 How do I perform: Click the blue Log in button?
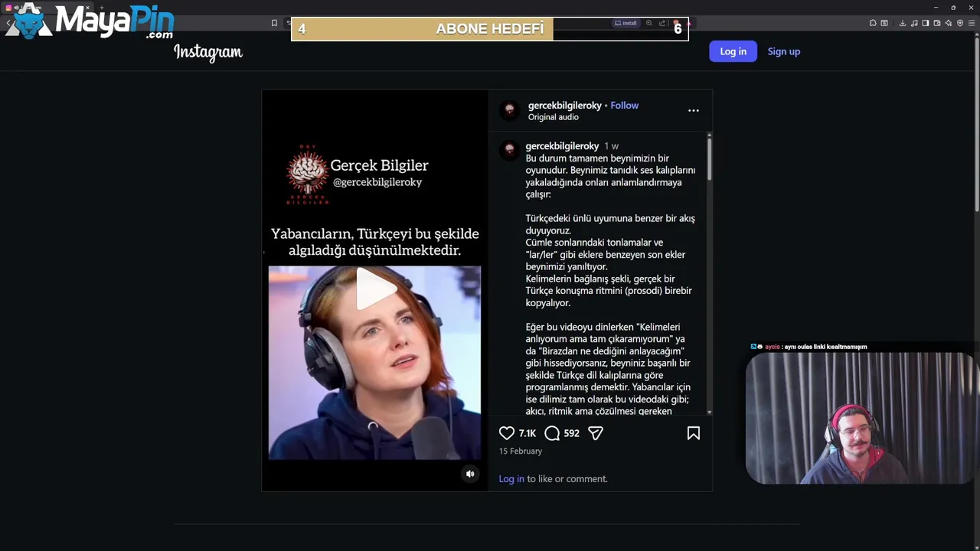[x=733, y=51]
